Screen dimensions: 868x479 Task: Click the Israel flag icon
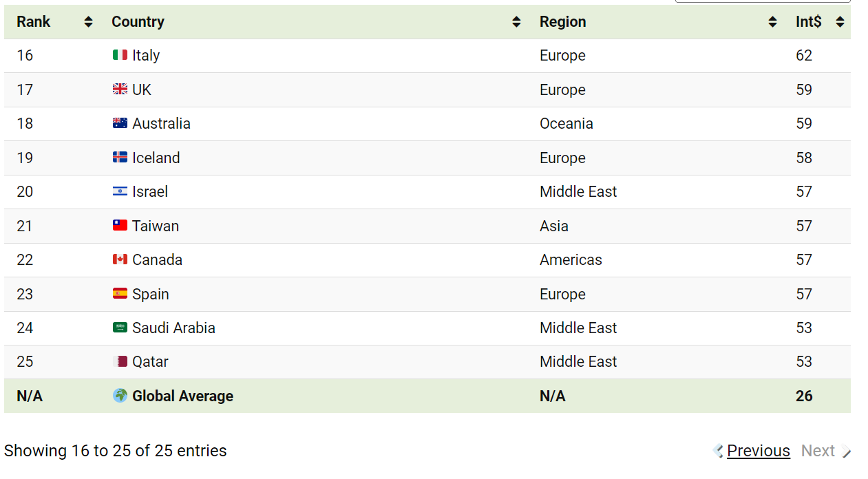[120, 191]
